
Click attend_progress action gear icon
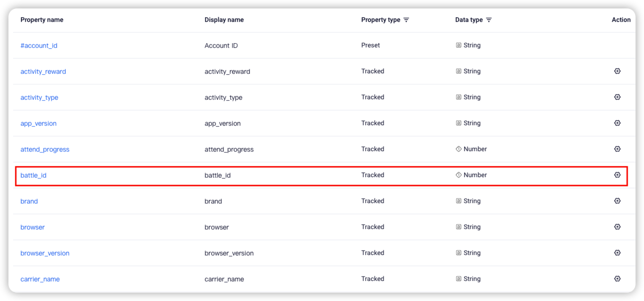(x=617, y=149)
